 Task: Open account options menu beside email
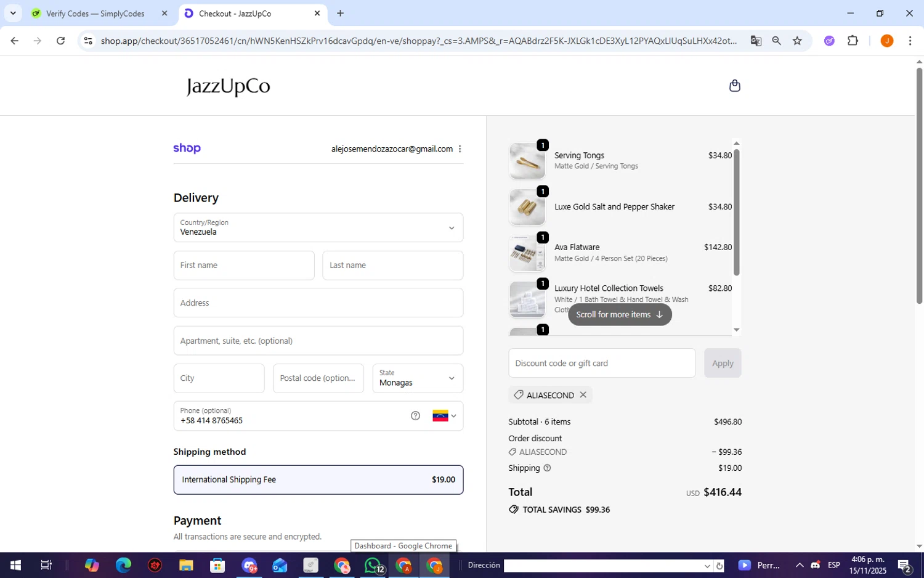[460, 149]
